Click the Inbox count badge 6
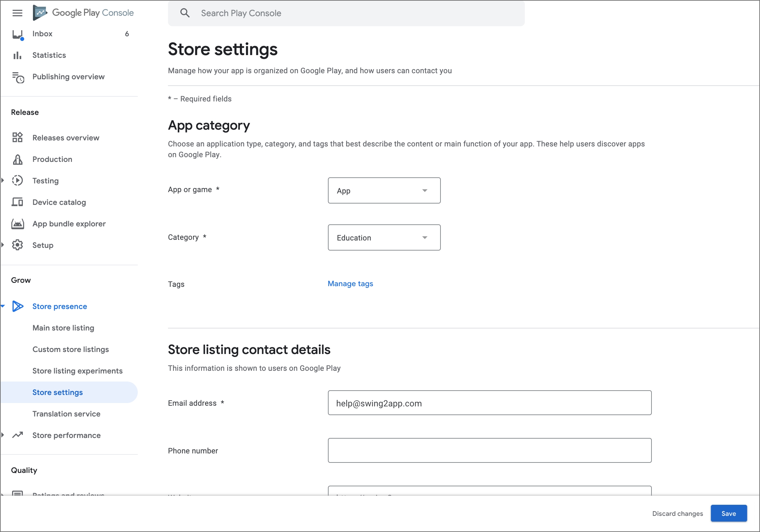760x532 pixels. coord(127,34)
